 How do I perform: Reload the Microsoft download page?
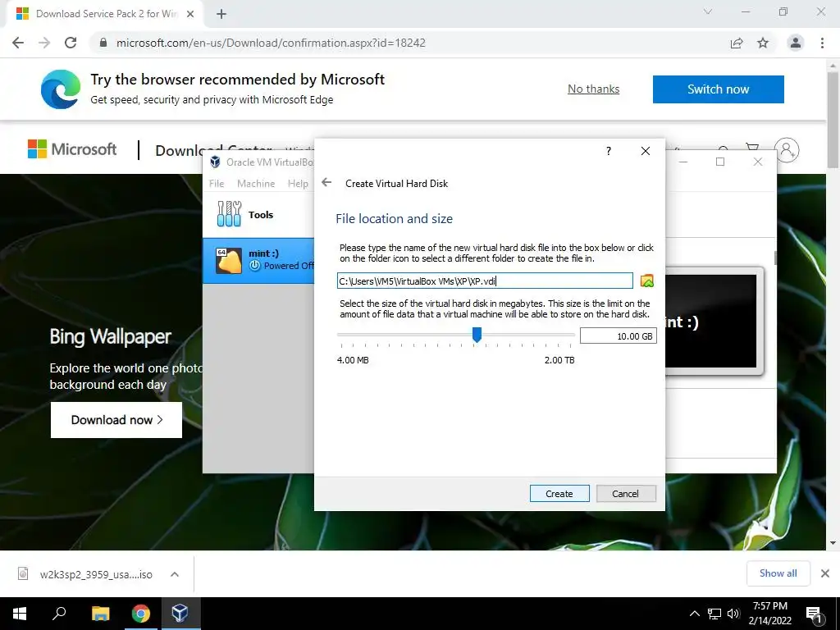click(71, 43)
